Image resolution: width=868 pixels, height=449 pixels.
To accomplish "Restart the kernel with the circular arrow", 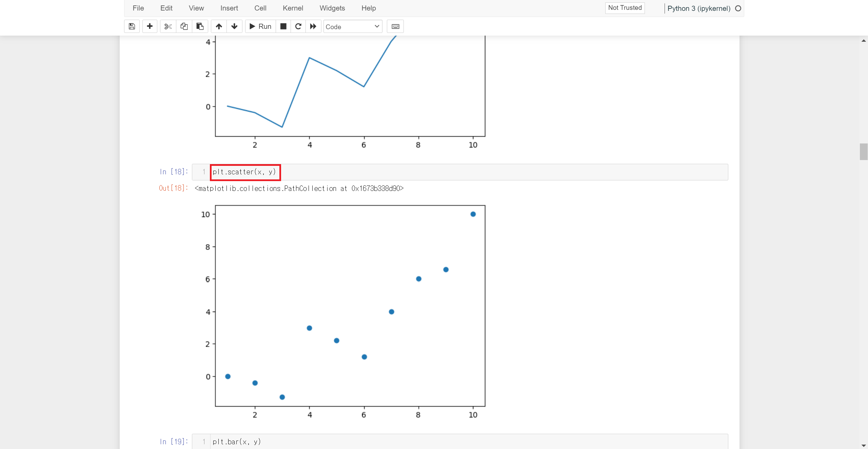I will click(x=298, y=26).
